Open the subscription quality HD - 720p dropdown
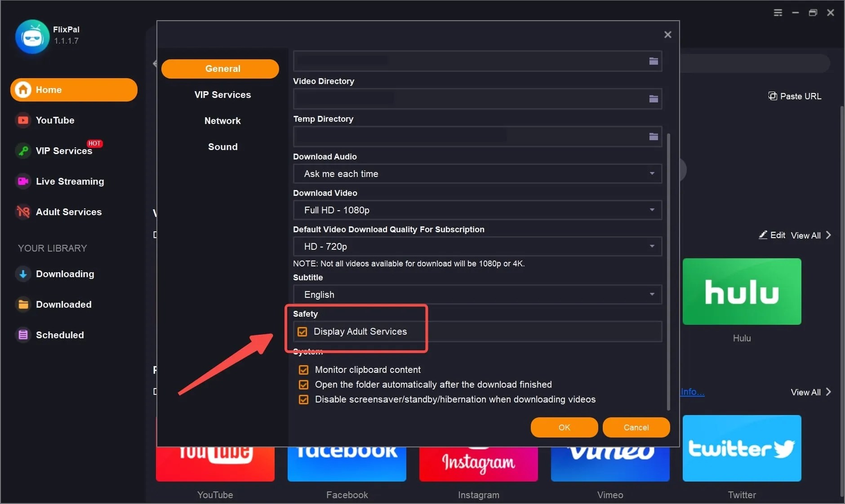This screenshot has height=504, width=845. pyautogui.click(x=477, y=247)
